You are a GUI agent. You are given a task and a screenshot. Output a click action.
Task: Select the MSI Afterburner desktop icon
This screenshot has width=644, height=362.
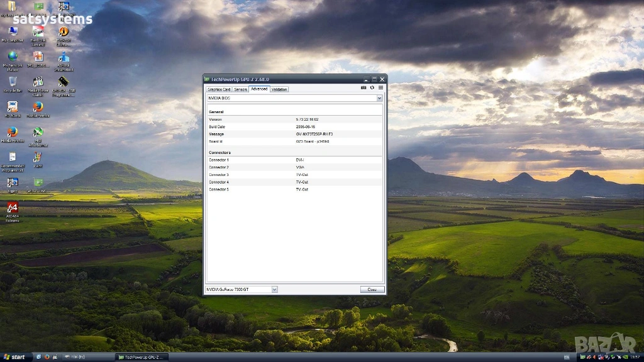coord(38,133)
